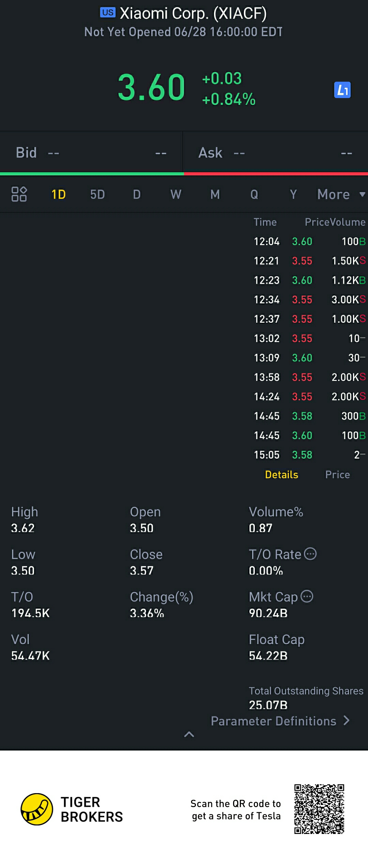Tap the Bid quote row
Screen dimensions: 368x868
coord(91,153)
